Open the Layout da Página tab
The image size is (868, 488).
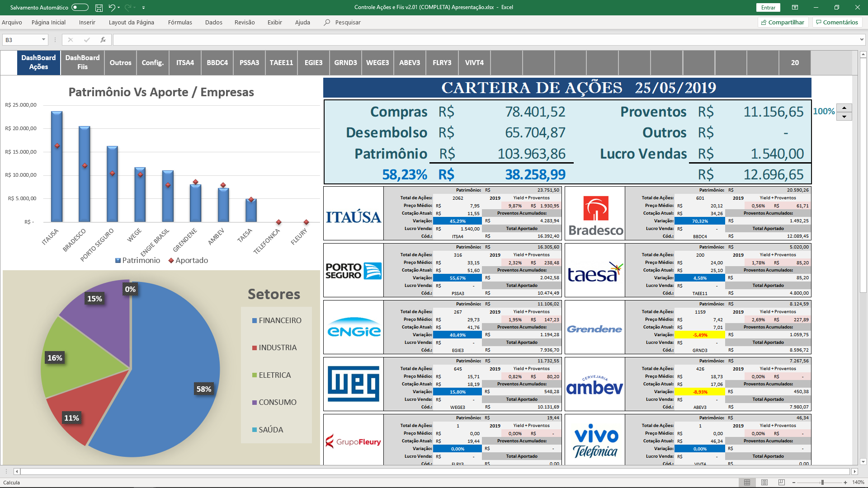(x=131, y=22)
